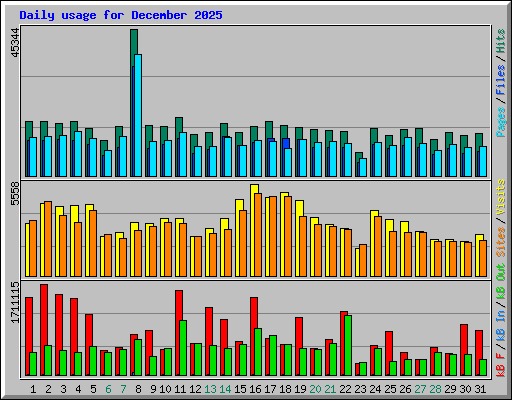Screen dimensions: 512x400
Task: Click the middle axis value 5558
Action: [x=15, y=194]
